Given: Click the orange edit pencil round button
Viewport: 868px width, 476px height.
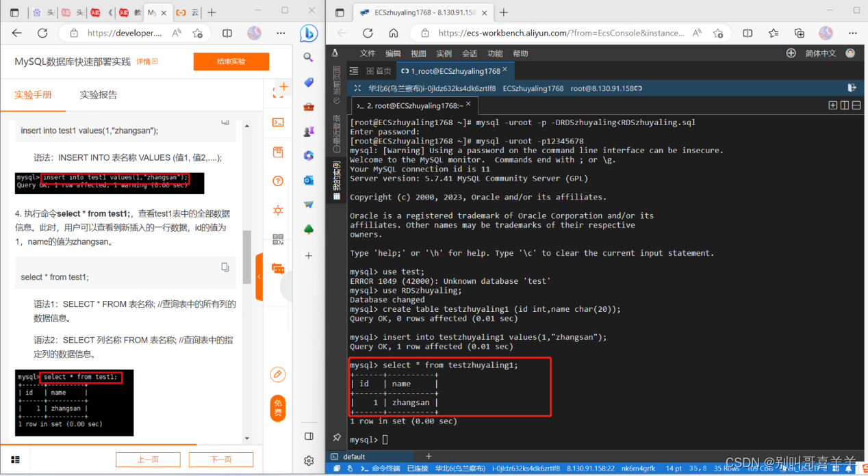Looking at the screenshot, I should pos(277,374).
